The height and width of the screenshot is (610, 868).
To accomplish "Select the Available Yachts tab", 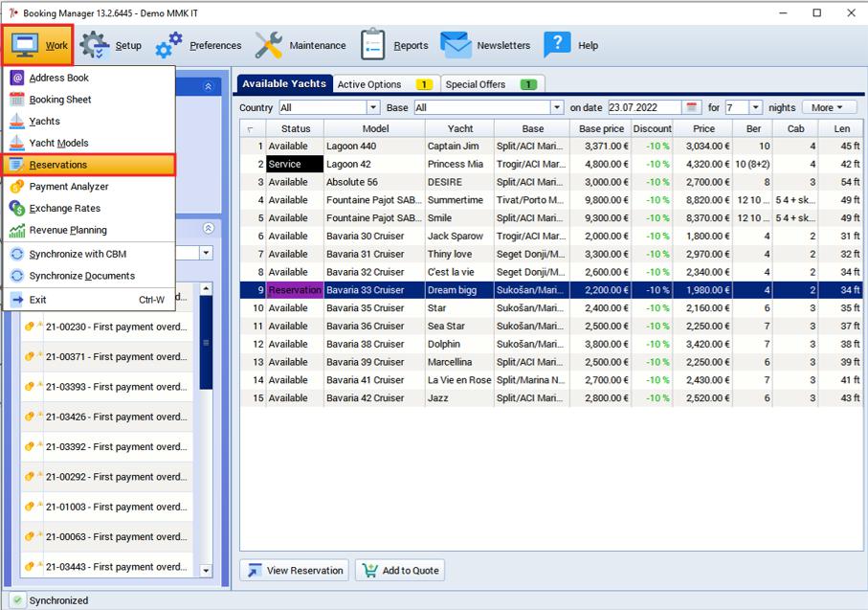I will 284,83.
